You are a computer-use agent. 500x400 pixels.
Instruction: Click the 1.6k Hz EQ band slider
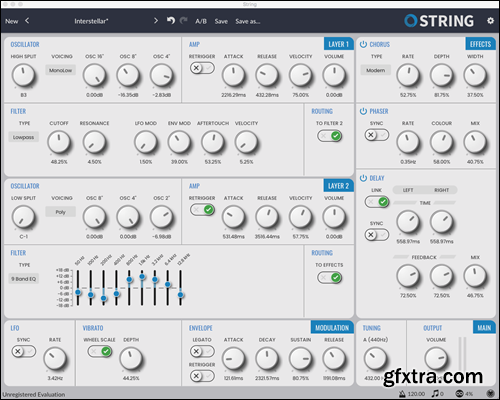pyautogui.click(x=142, y=288)
